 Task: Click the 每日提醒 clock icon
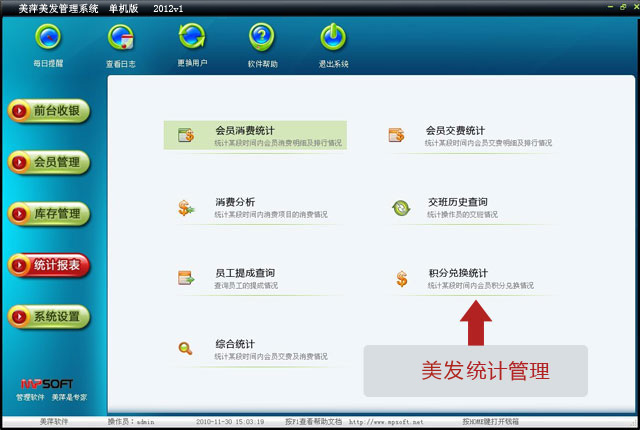click(x=47, y=38)
